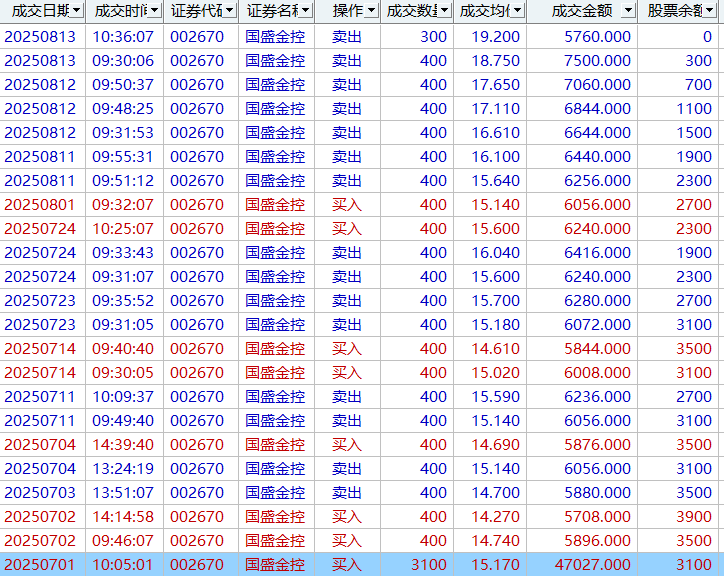
Task: Click the time 09:50:37
Action: 123,85
